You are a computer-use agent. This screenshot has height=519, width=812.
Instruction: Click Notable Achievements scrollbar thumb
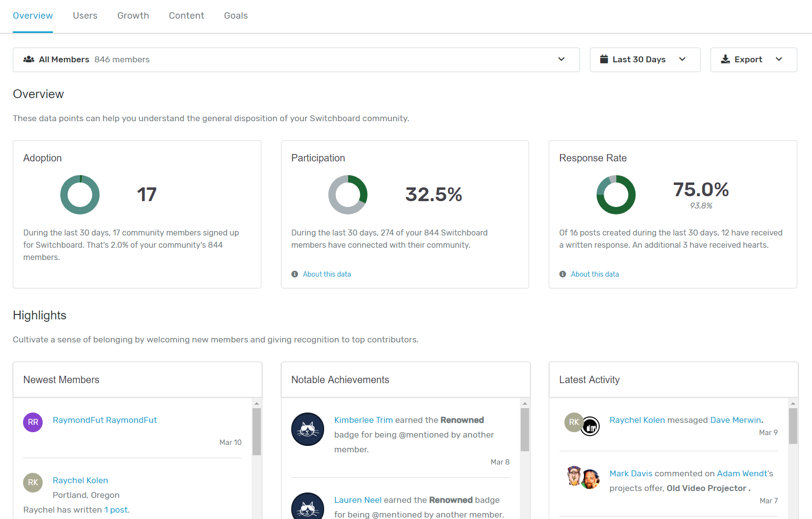525,430
